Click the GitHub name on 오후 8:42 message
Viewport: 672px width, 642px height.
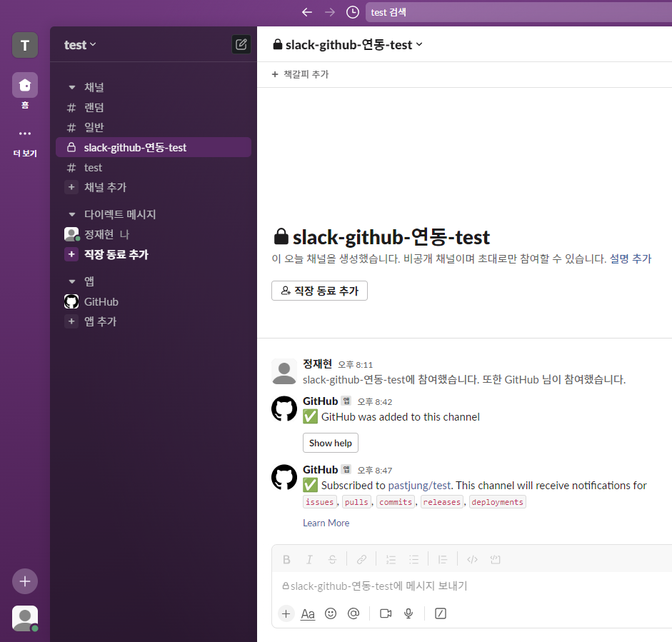pos(320,401)
